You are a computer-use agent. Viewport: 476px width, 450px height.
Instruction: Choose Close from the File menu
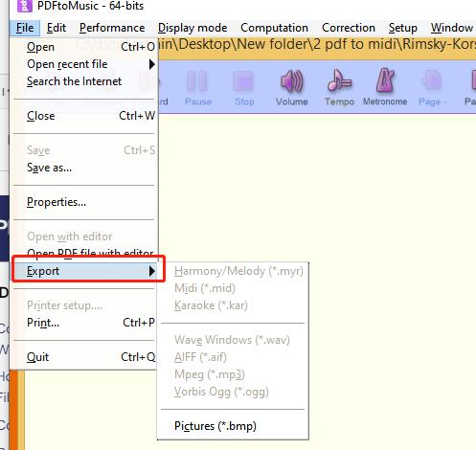click(x=84, y=116)
